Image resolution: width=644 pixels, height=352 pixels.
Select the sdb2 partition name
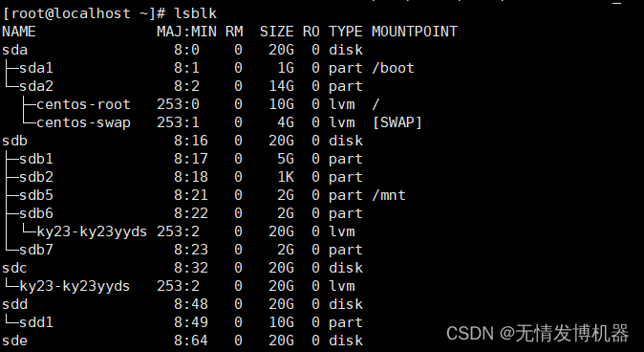click(x=36, y=177)
